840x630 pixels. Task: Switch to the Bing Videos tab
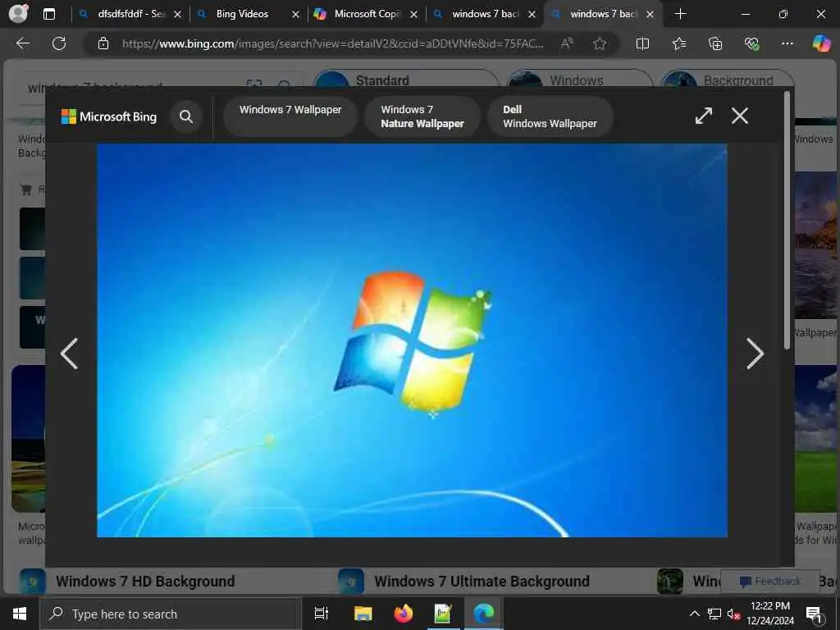[x=242, y=14]
